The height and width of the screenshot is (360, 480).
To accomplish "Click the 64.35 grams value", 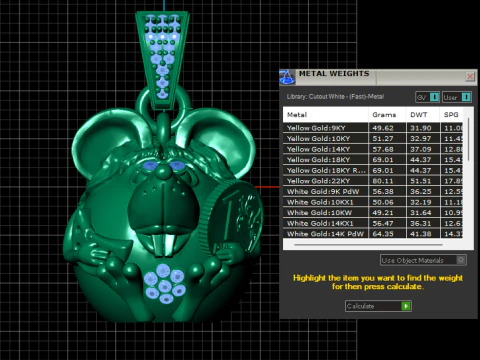I will (x=383, y=234).
